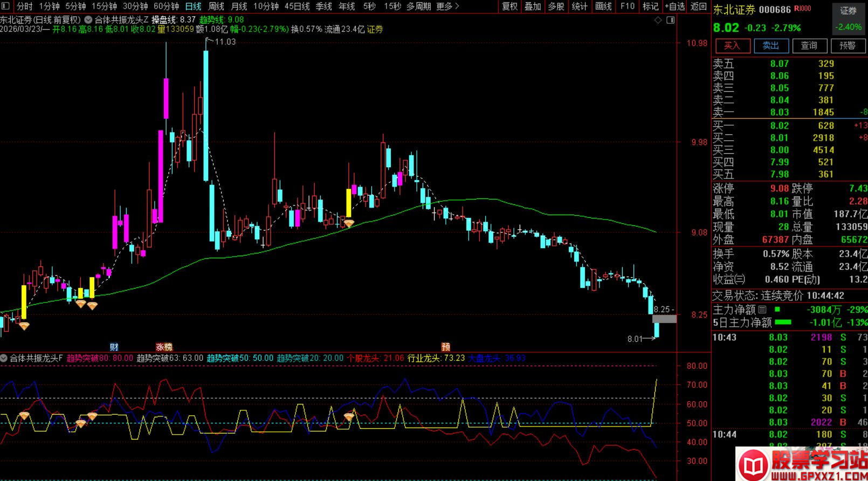Click the 财 marker on the chart
This screenshot has width=868, height=481.
point(114,347)
